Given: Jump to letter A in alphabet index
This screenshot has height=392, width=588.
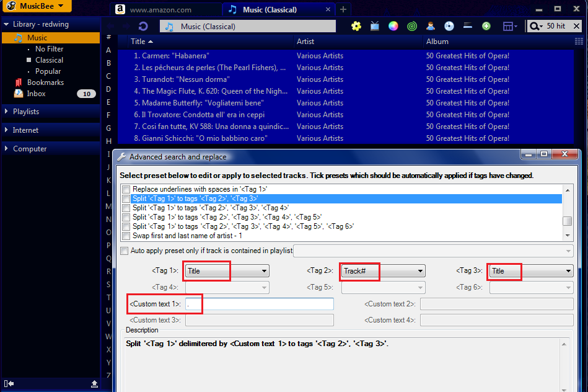Looking at the screenshot, I should tap(108, 50).
